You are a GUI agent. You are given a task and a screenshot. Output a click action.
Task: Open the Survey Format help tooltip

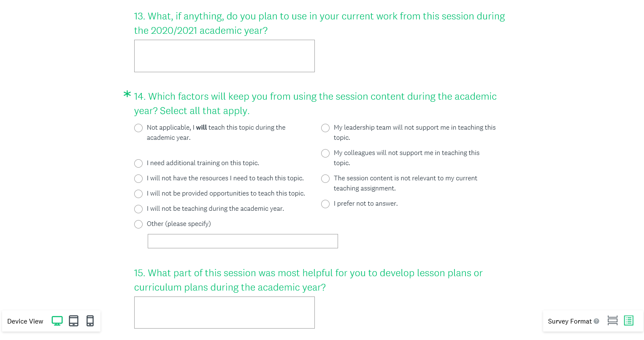[596, 321]
